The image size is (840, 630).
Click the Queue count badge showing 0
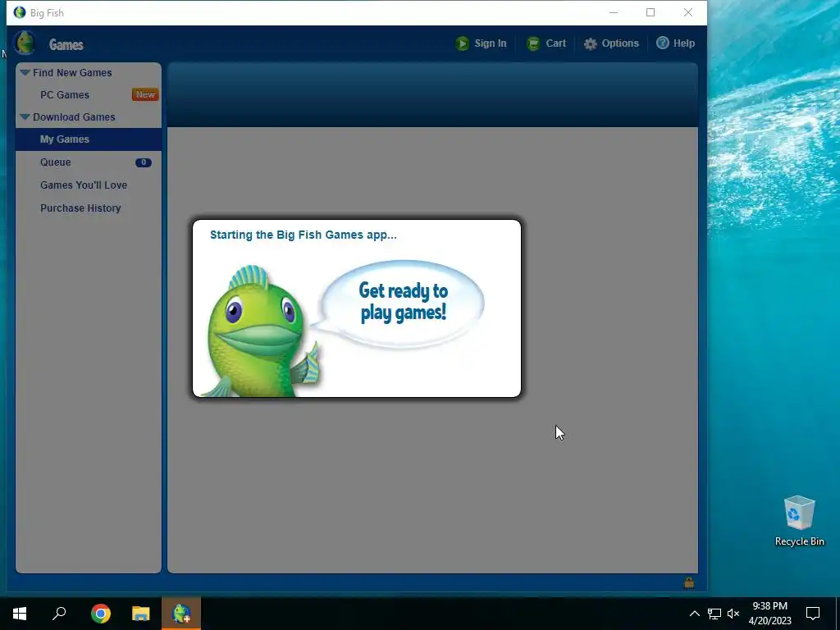point(143,162)
